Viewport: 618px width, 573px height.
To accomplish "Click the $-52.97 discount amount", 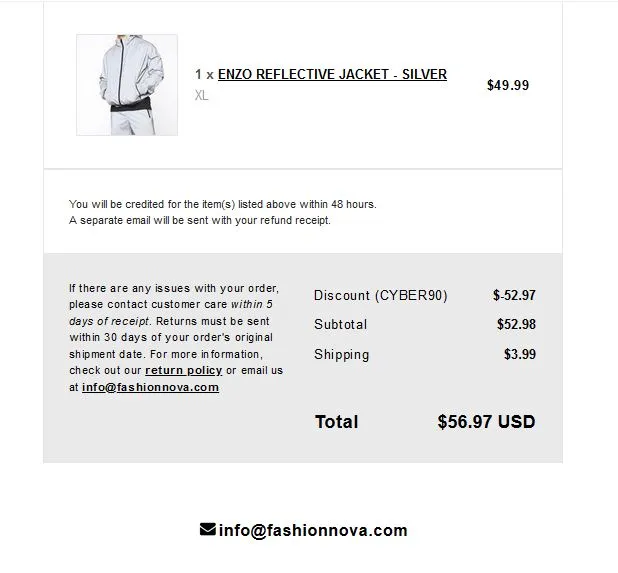I will coord(514,295).
